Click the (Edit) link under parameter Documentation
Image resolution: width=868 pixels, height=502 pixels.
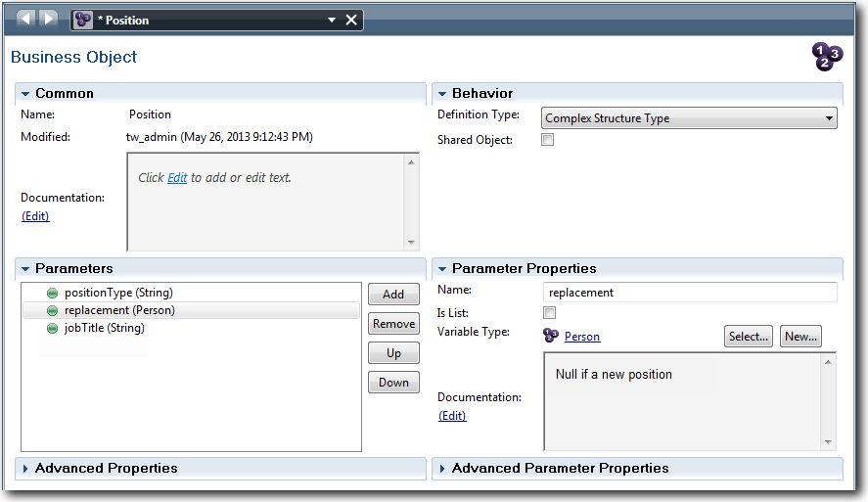[x=452, y=416]
